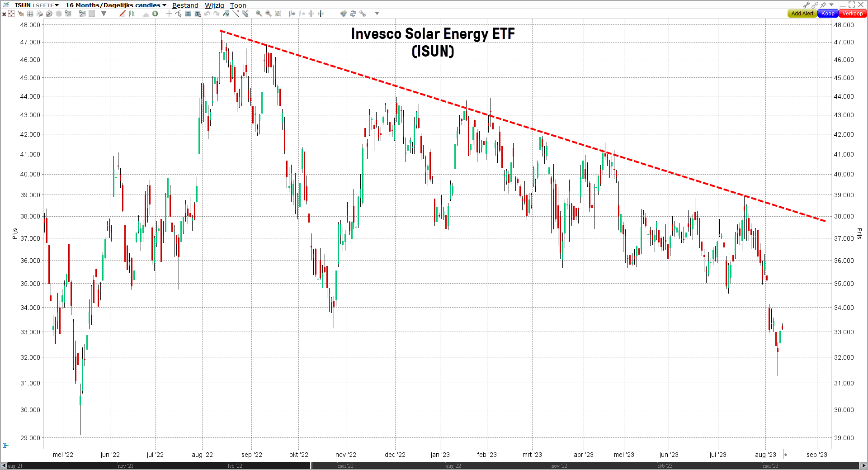The height and width of the screenshot is (470, 868).
Task: Select the pointer with line tool
Action: [178, 14]
